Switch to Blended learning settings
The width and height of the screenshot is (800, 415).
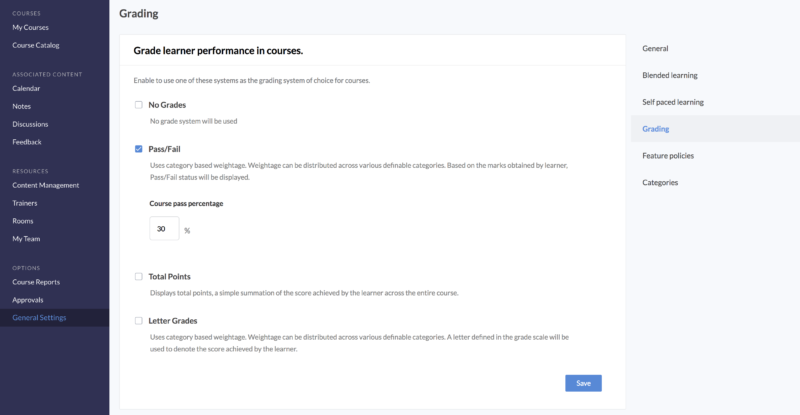(x=670, y=75)
